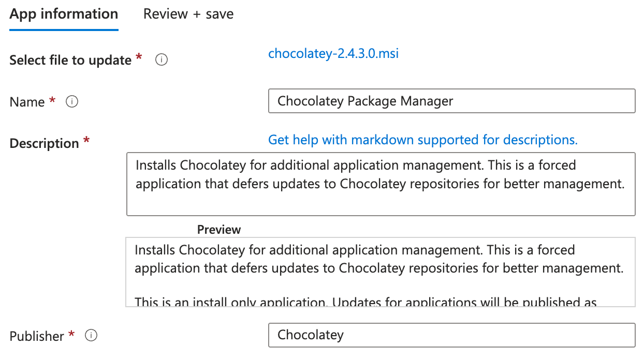Image resolution: width=644 pixels, height=361 pixels.
Task: Get help with markdown supported for descriptions
Action: click(422, 140)
